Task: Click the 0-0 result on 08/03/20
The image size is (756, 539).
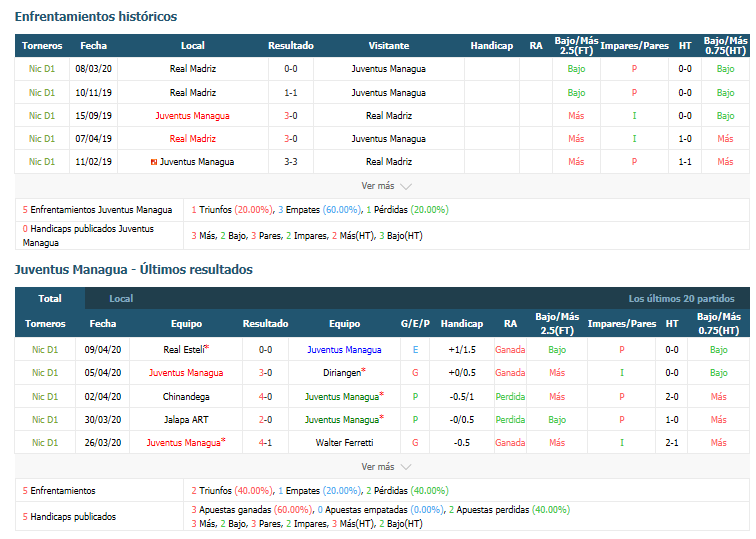Action: [291, 69]
